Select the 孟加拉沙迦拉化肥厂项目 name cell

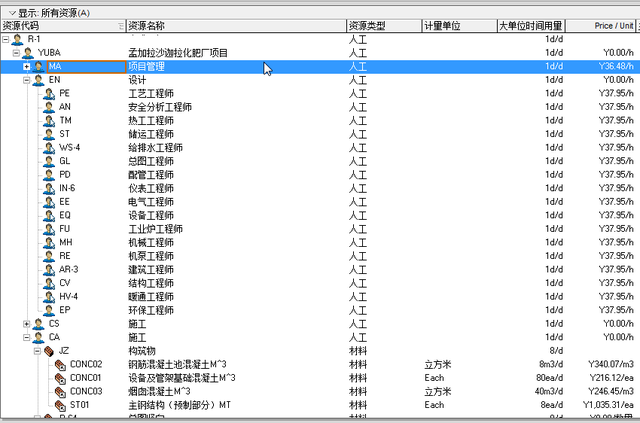pos(178,53)
